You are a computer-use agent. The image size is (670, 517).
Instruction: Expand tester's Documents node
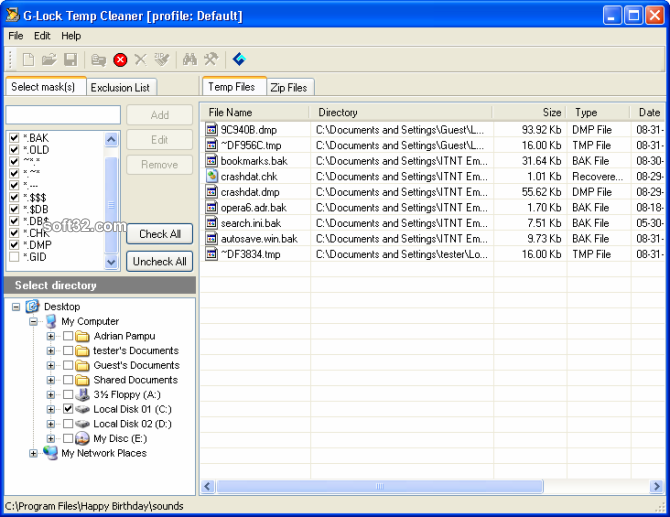[x=50, y=351]
